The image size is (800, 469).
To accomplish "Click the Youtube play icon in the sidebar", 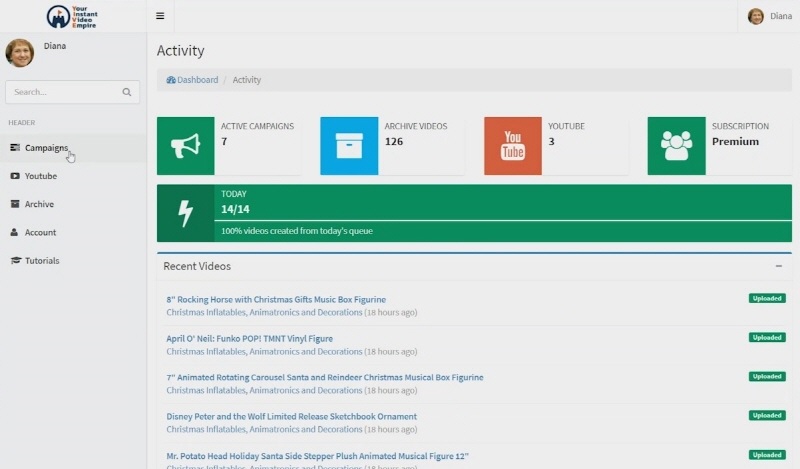I will 15,176.
